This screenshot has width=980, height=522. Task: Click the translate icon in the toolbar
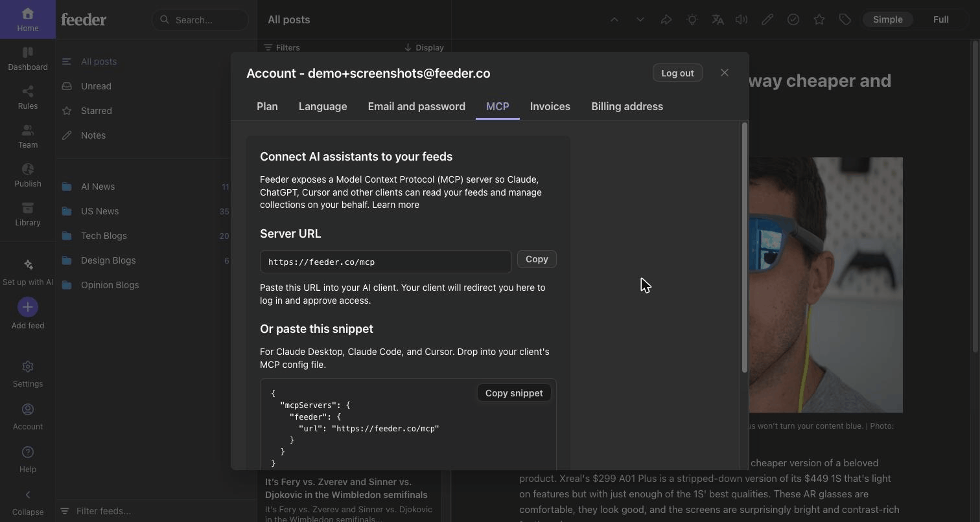(x=717, y=19)
